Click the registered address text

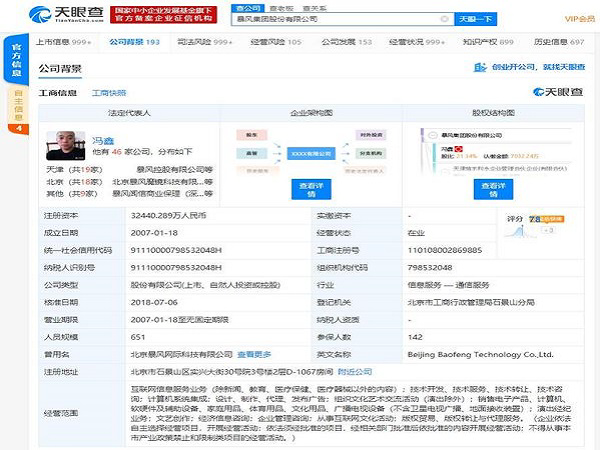[232, 372]
